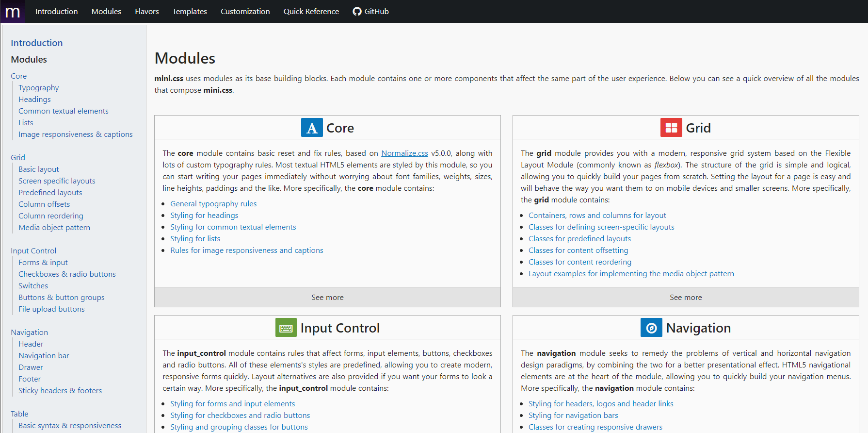The height and width of the screenshot is (433, 868).
Task: Click the mini.css 'm' logo
Action: [13, 11]
